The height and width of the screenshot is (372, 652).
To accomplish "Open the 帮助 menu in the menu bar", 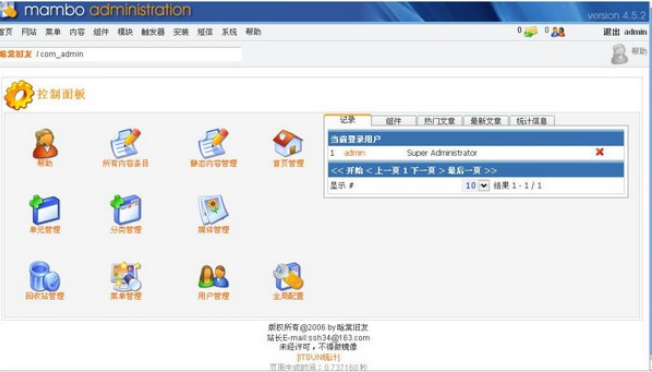I will tap(253, 32).
